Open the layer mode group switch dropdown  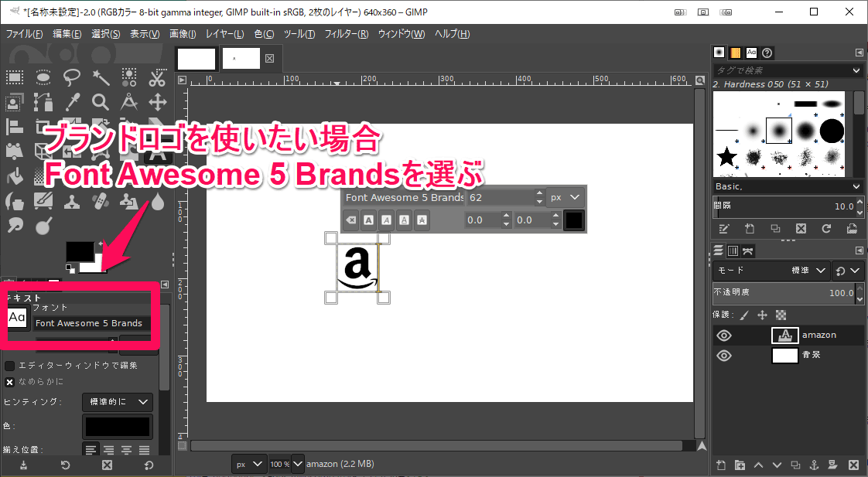tap(847, 271)
